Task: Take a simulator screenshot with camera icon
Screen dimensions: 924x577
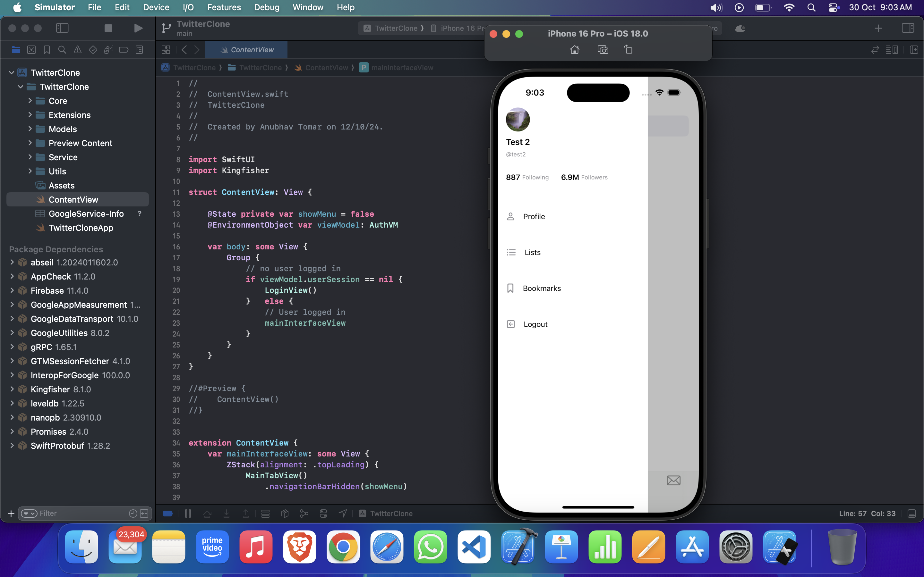Action: coord(603,50)
